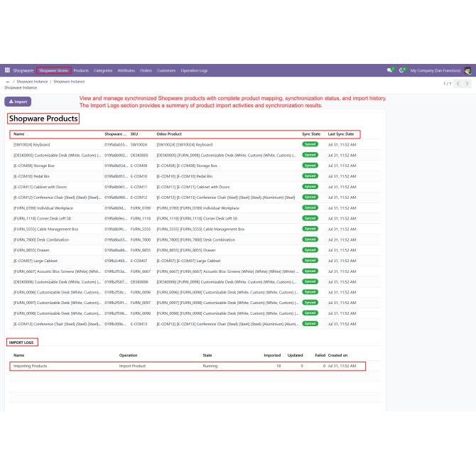Click the Import button
Screen dimensions: 476x476
[18, 102]
